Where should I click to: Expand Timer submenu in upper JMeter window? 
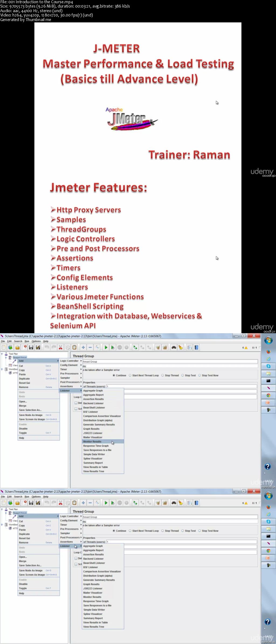tap(71, 369)
